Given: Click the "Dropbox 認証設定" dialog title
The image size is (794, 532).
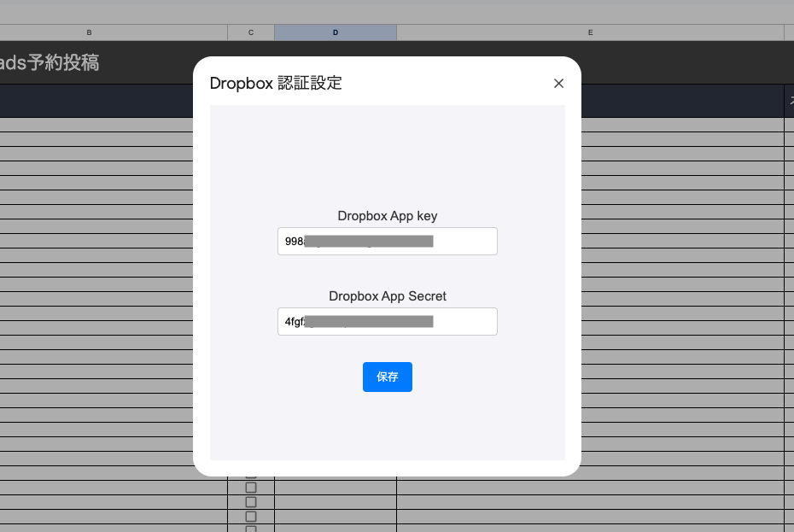Looking at the screenshot, I should (276, 83).
